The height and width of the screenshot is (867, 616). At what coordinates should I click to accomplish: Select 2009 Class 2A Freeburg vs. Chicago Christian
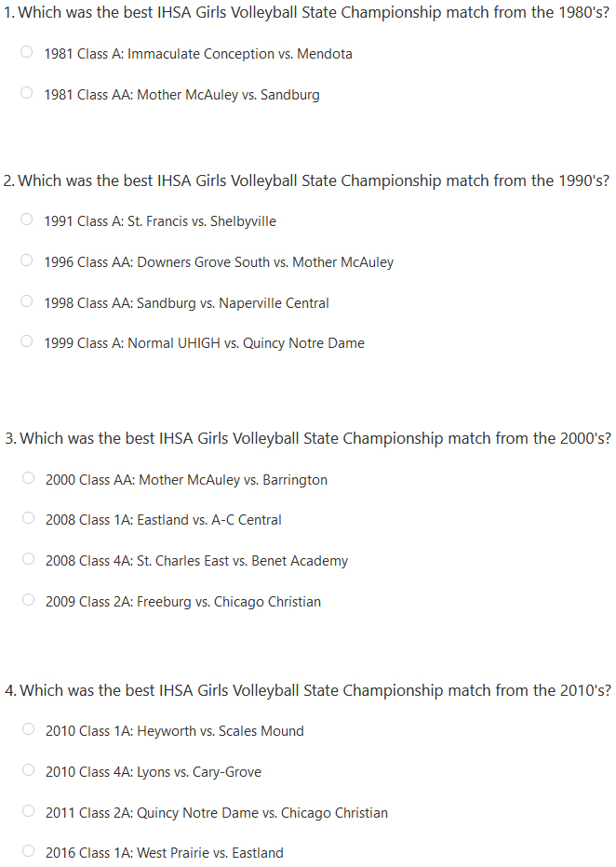pyautogui.click(x=28, y=600)
